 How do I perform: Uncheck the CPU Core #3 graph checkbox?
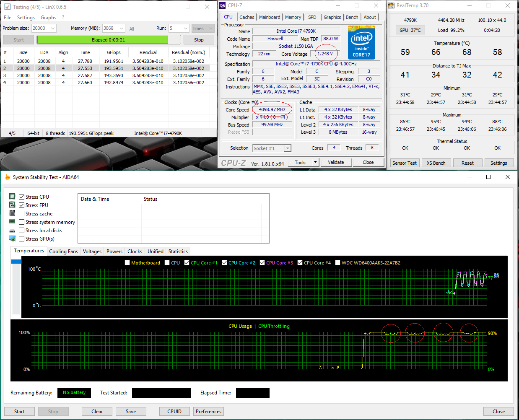[262, 263]
